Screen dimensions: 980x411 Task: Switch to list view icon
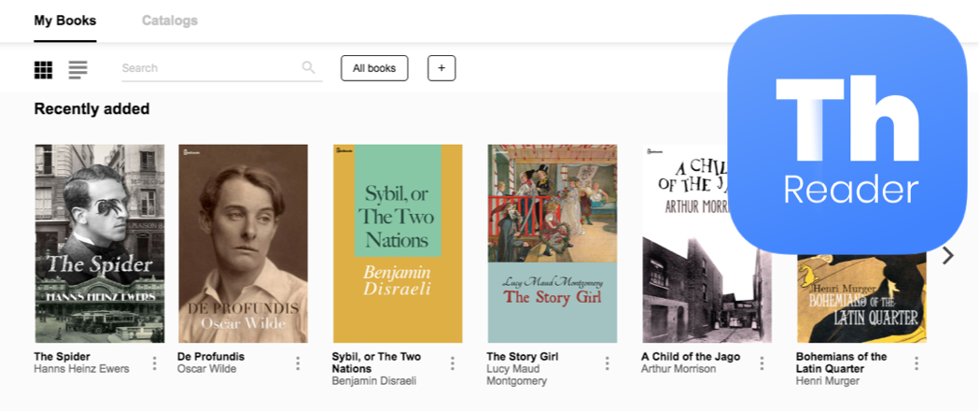click(x=78, y=70)
